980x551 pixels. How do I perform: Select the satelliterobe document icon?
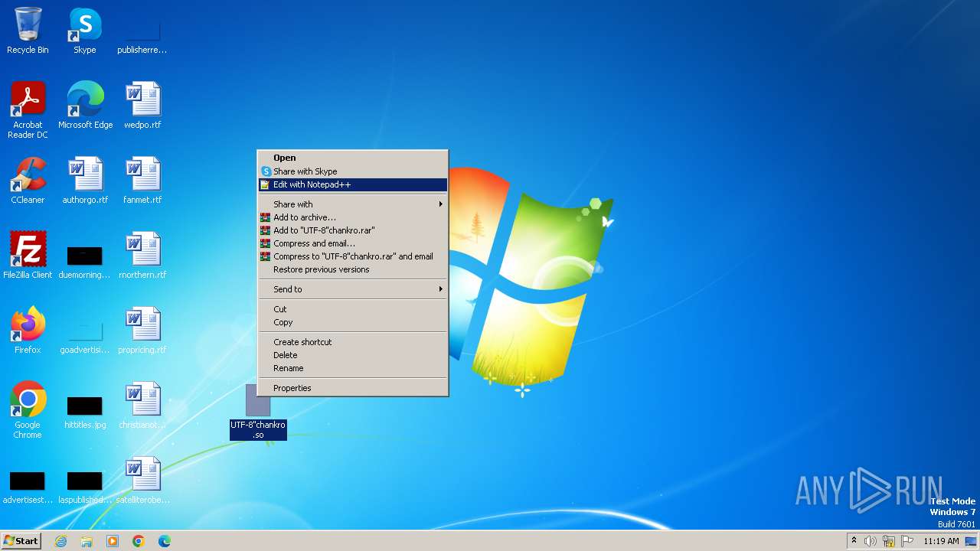(x=142, y=481)
